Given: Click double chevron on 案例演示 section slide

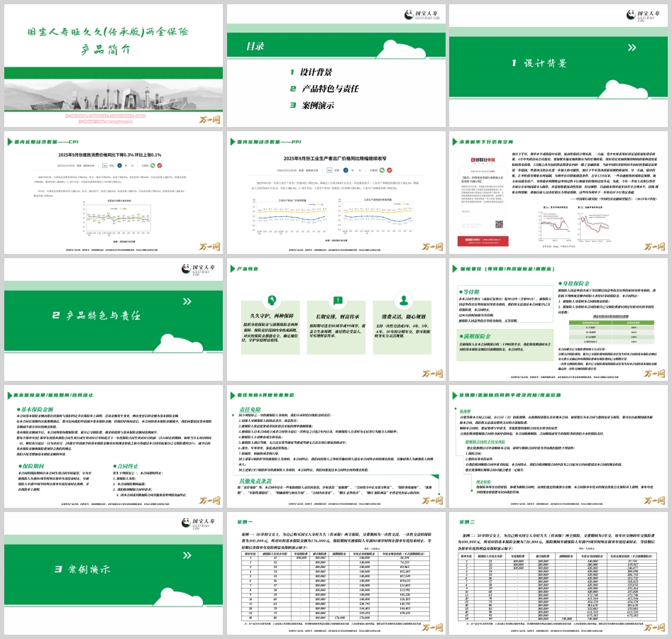Looking at the screenshot, I should coord(188,555).
